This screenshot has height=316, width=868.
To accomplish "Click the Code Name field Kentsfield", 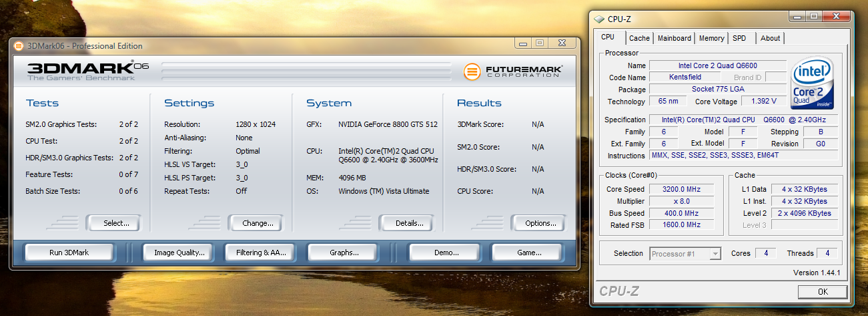I will pos(685,77).
